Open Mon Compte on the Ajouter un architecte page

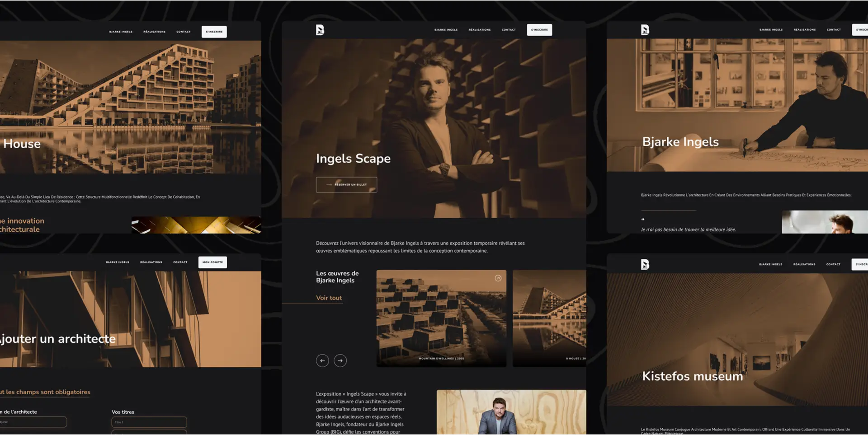coord(212,262)
